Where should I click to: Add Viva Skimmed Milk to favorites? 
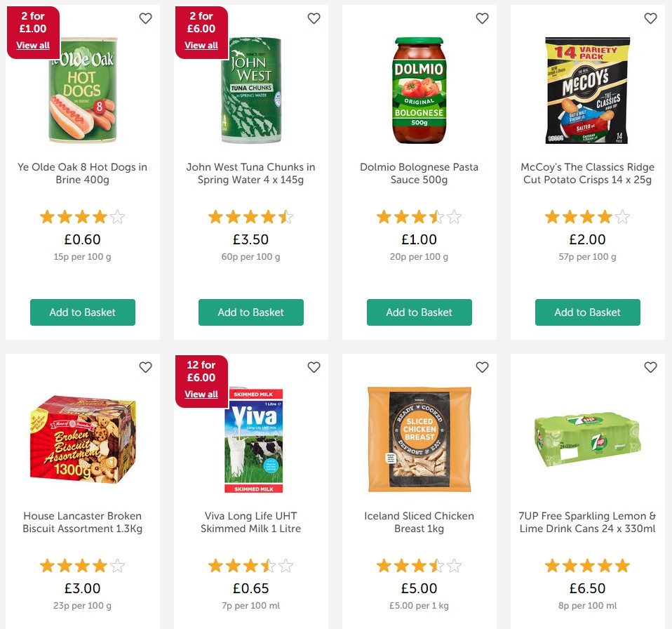click(x=314, y=367)
